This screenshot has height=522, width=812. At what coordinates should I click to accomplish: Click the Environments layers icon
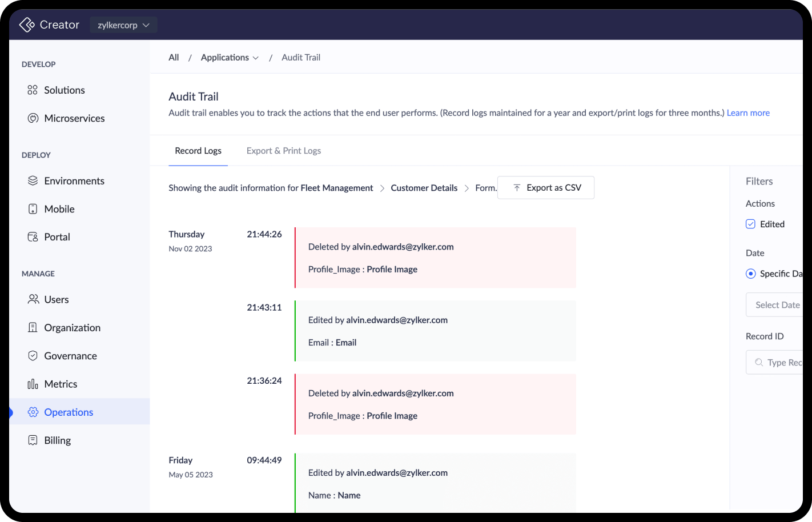click(x=33, y=181)
